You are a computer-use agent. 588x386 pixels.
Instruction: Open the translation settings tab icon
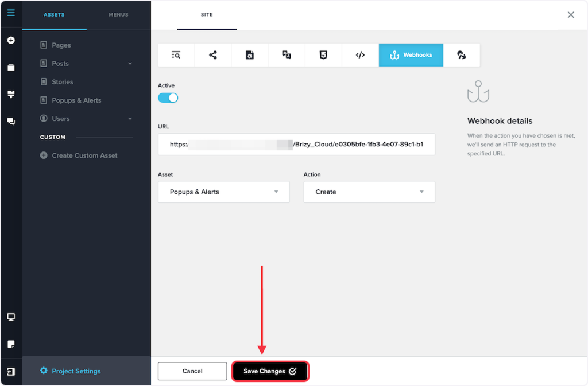click(287, 55)
